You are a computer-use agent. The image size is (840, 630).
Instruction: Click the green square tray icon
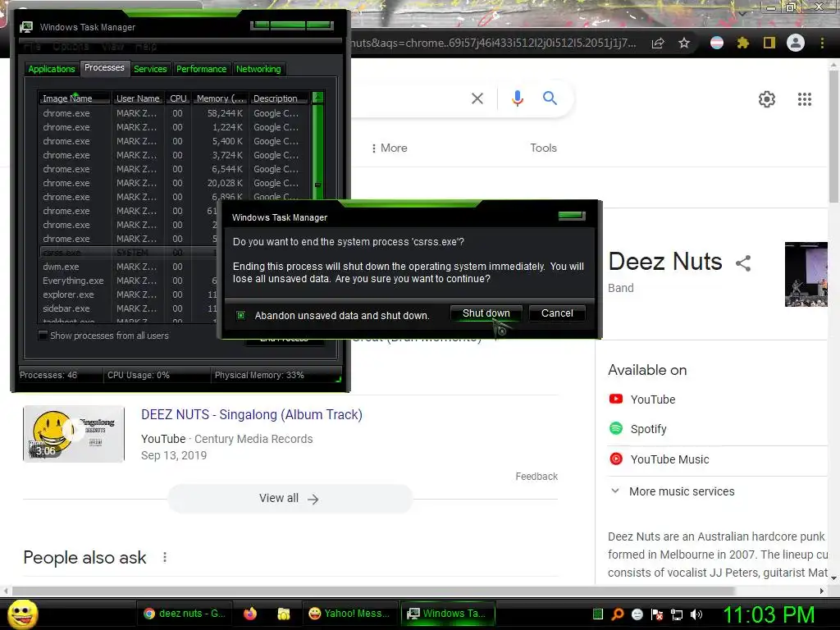point(598,614)
